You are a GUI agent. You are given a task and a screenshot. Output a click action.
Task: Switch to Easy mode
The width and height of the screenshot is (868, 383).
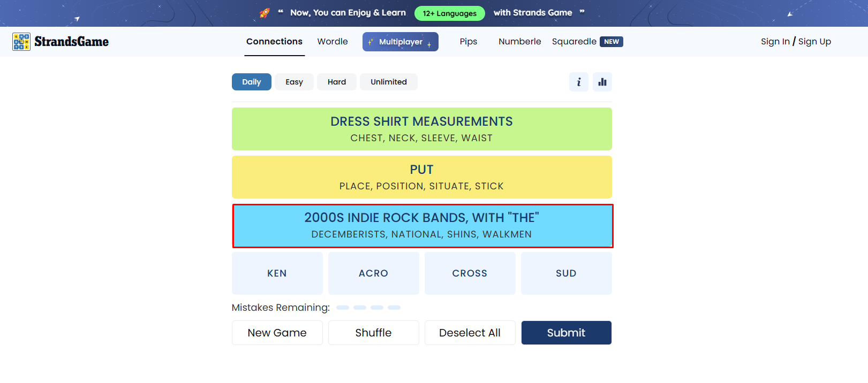tap(294, 82)
